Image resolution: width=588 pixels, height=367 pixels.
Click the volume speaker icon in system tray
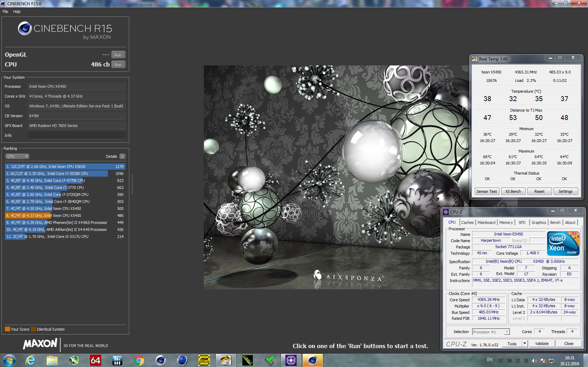tap(534, 361)
